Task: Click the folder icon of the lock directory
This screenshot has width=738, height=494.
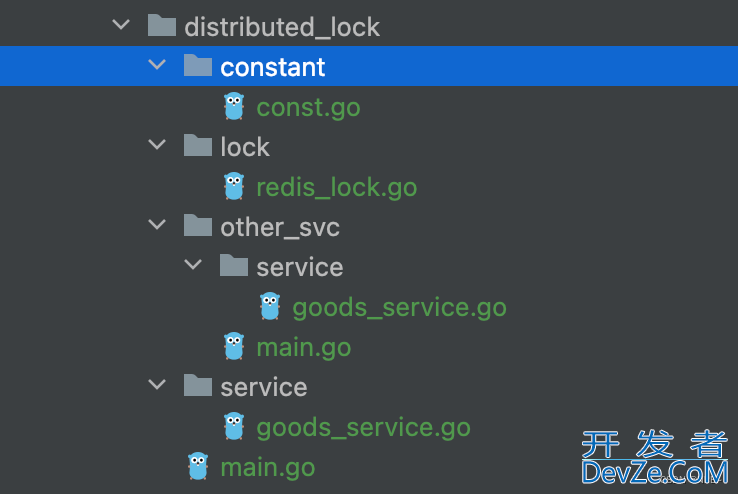Action: [x=198, y=145]
